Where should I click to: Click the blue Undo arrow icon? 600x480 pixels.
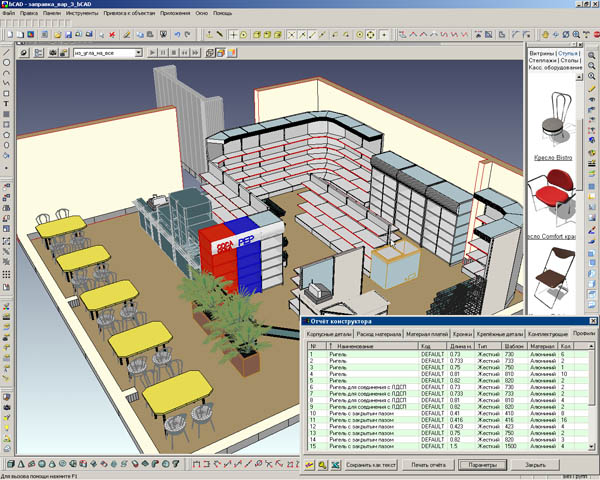coord(177,35)
